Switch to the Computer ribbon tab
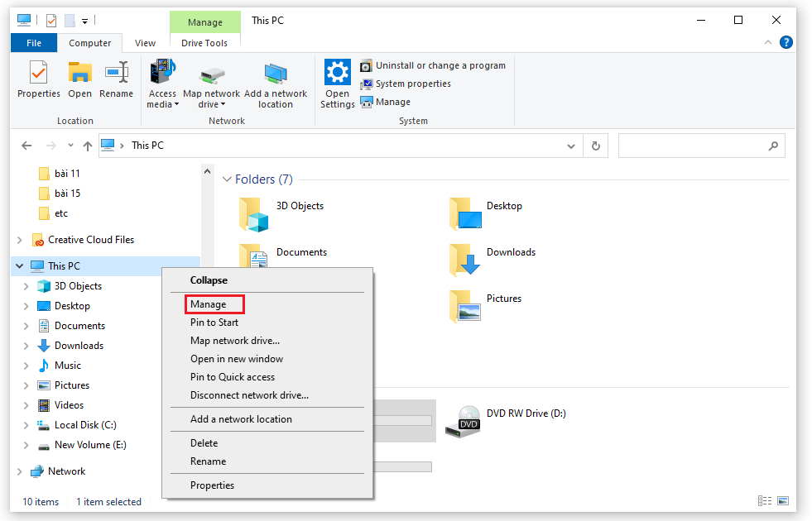 [x=89, y=42]
